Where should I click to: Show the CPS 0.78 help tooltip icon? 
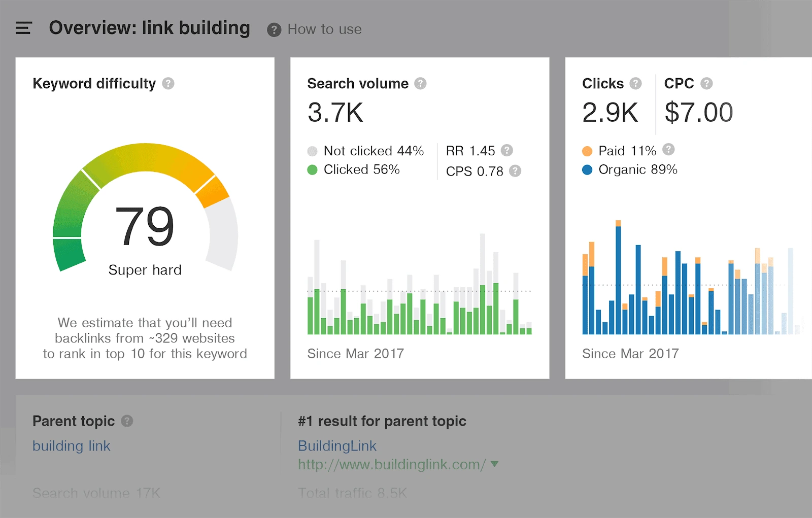[515, 171]
